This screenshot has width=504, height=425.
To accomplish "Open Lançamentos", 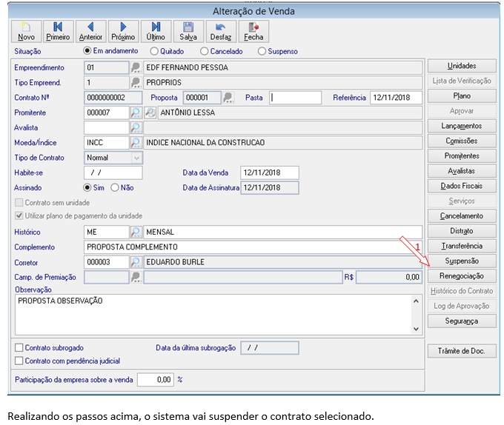I will (x=462, y=126).
